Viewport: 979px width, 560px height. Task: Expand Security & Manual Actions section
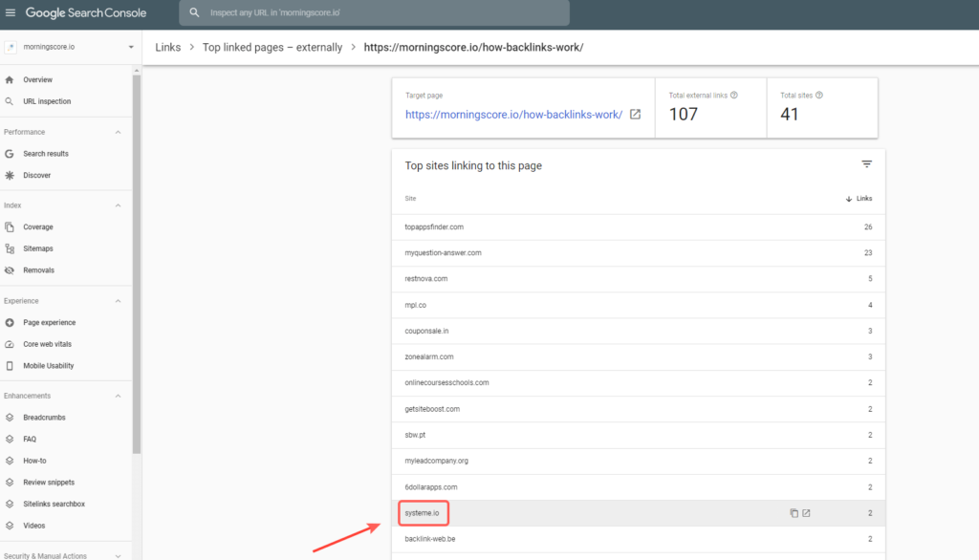(x=119, y=555)
